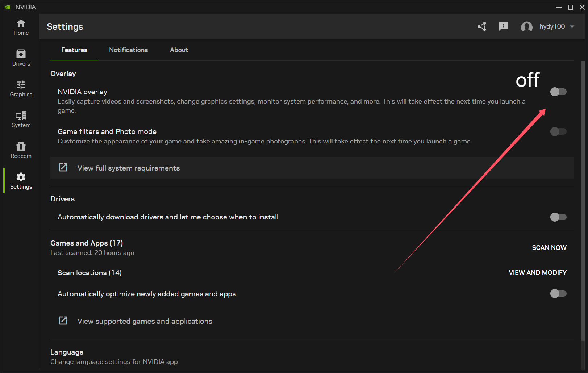Click 'Change language settings for NVIDIA app' text
This screenshot has width=588, height=373.
click(x=114, y=362)
